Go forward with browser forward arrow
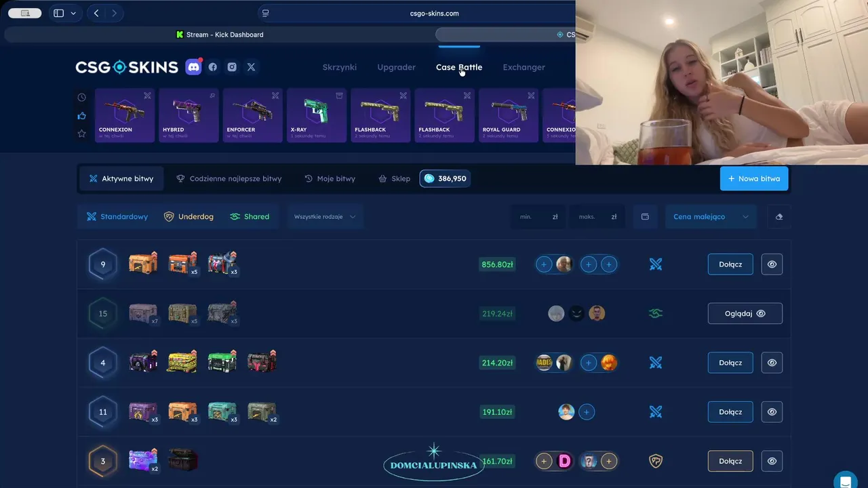The width and height of the screenshot is (868, 488). (x=114, y=13)
